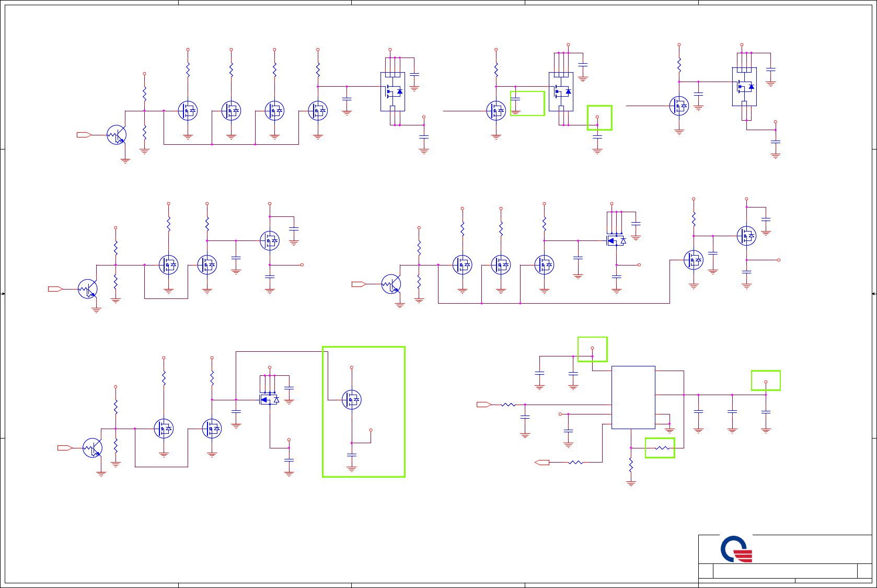Select the digital transistor of the middle-left circuit
The image size is (877, 588).
pyautogui.click(x=88, y=289)
